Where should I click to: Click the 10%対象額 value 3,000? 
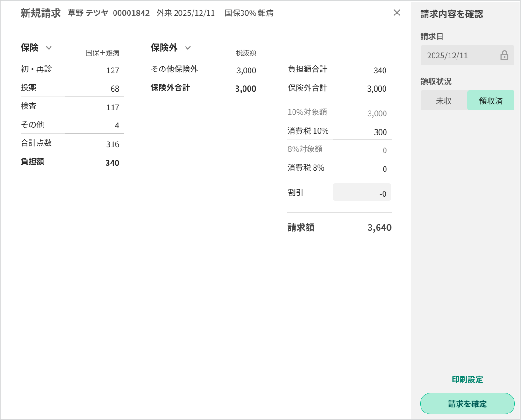click(377, 114)
